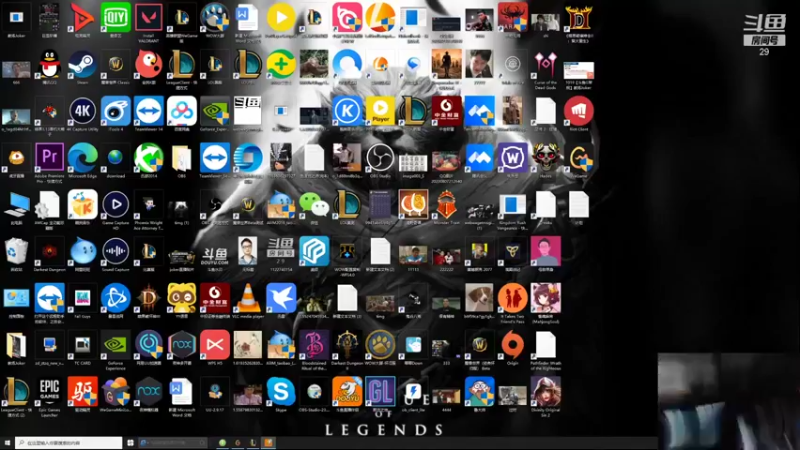
Task: Open the iTools 4 shortcut
Action: tap(115, 111)
